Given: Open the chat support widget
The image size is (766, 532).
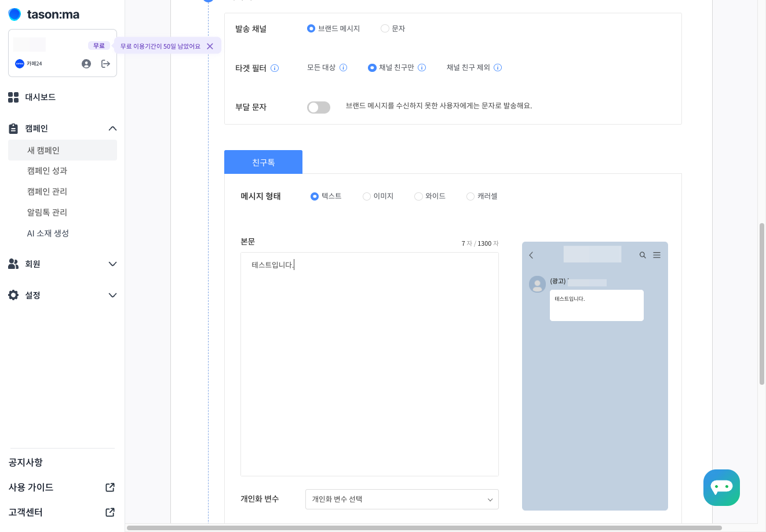Looking at the screenshot, I should (721, 487).
